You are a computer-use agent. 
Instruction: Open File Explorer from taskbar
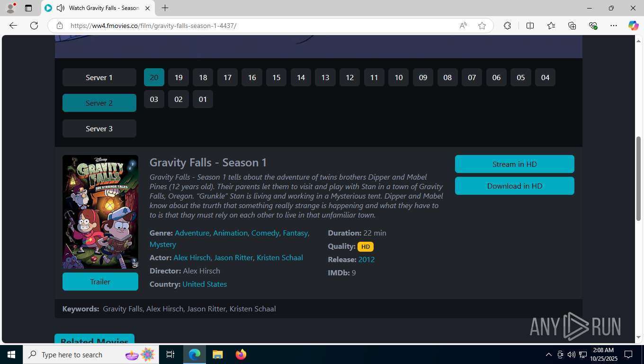coord(217,355)
